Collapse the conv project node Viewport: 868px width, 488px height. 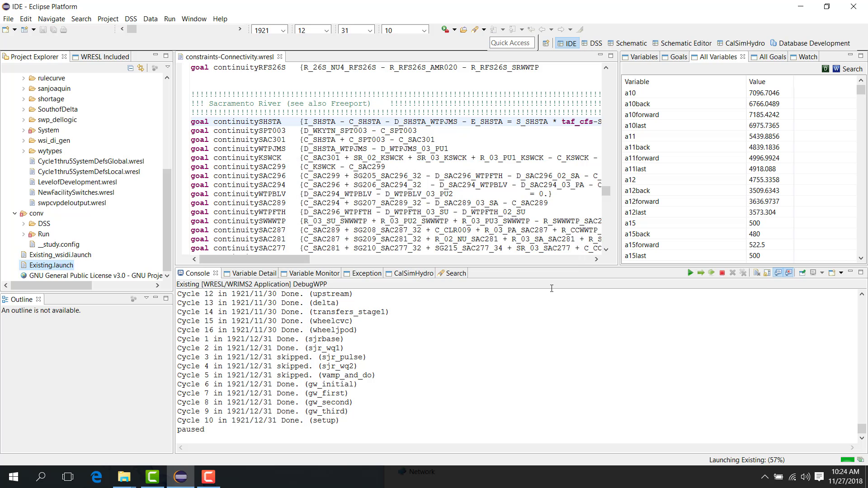15,213
